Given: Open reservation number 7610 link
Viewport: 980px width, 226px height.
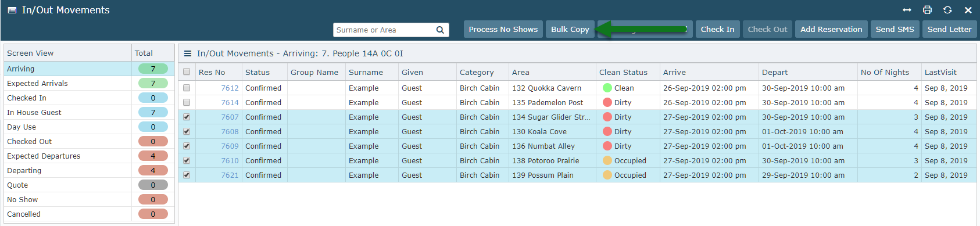Looking at the screenshot, I should click(x=230, y=160).
